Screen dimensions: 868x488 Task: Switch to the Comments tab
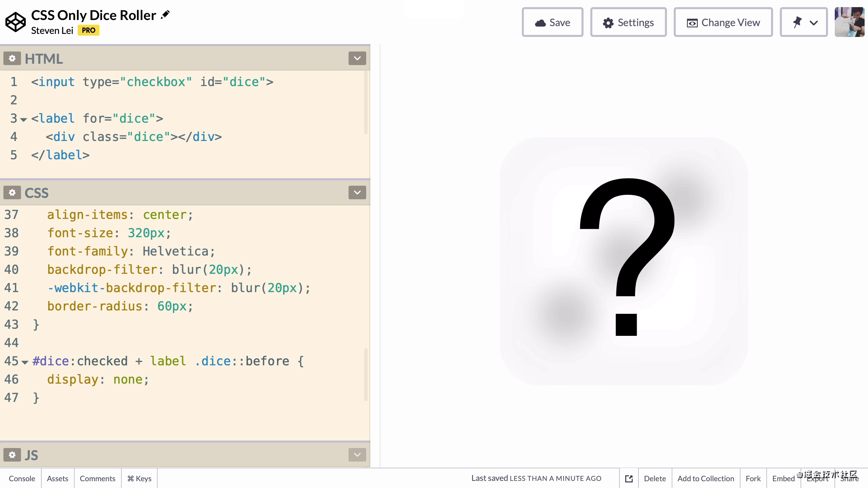point(97,478)
